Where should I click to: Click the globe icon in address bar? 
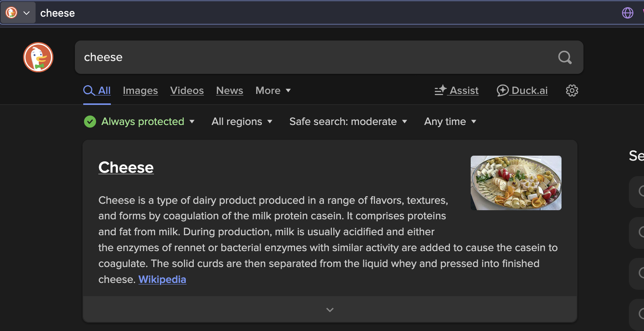628,13
